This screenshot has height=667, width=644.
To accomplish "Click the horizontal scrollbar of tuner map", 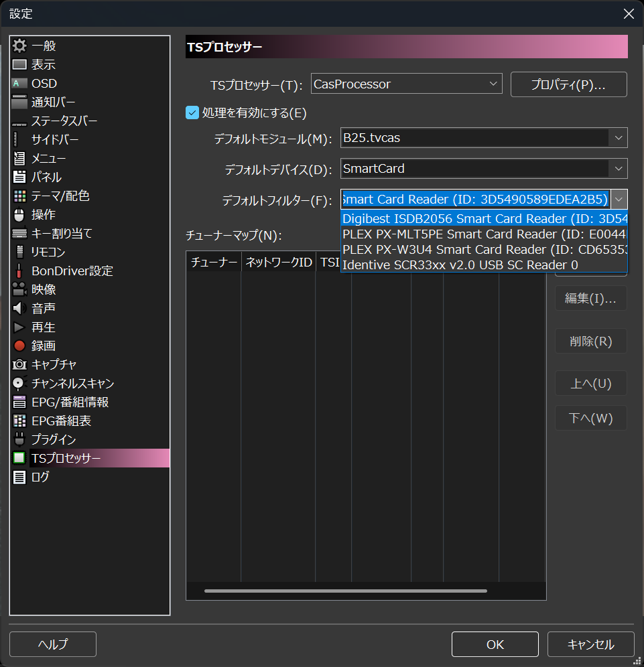I will [346, 591].
